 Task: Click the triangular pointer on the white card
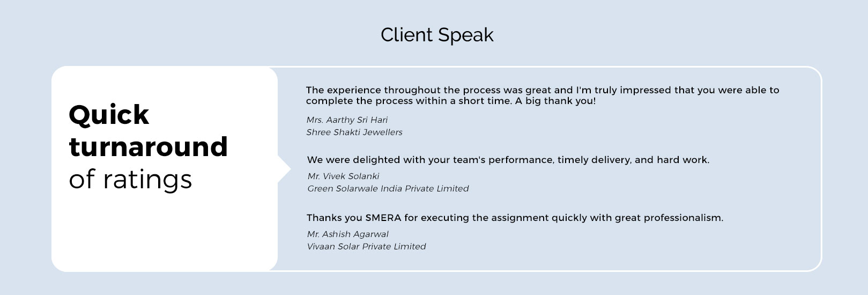click(x=284, y=169)
